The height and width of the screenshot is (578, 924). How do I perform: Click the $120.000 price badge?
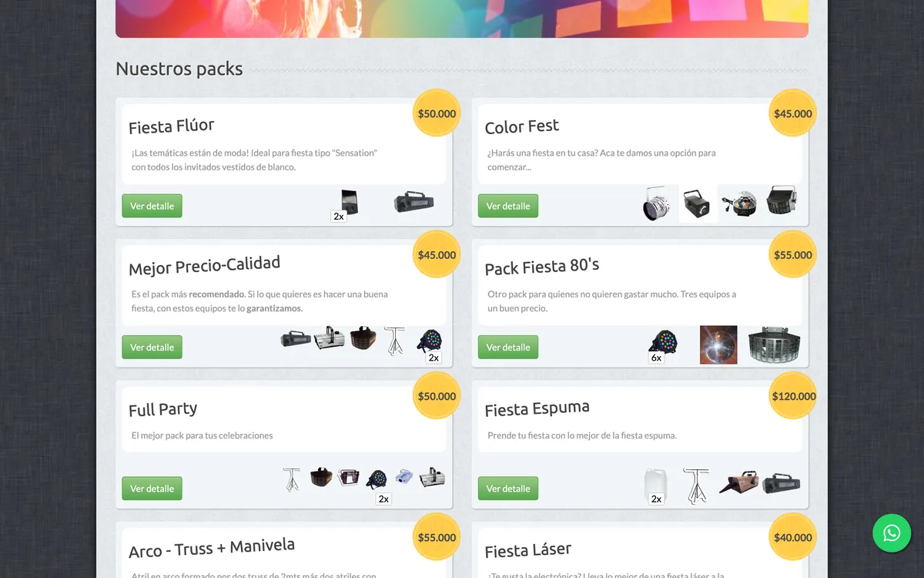click(793, 396)
